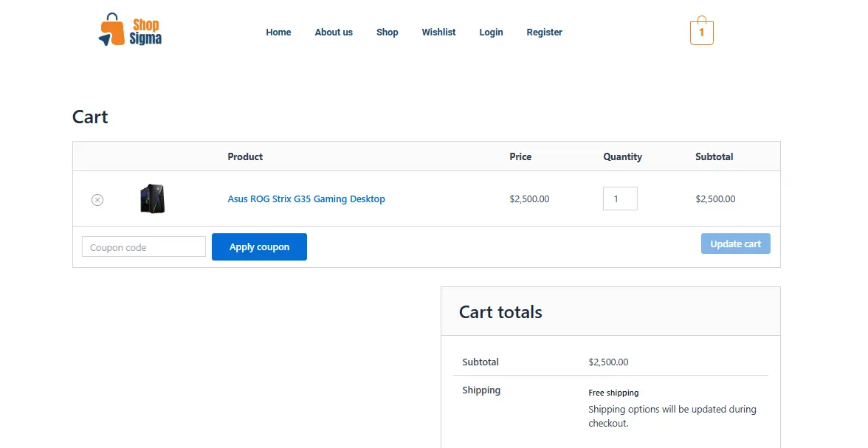Click the Quantity column header

tap(623, 156)
